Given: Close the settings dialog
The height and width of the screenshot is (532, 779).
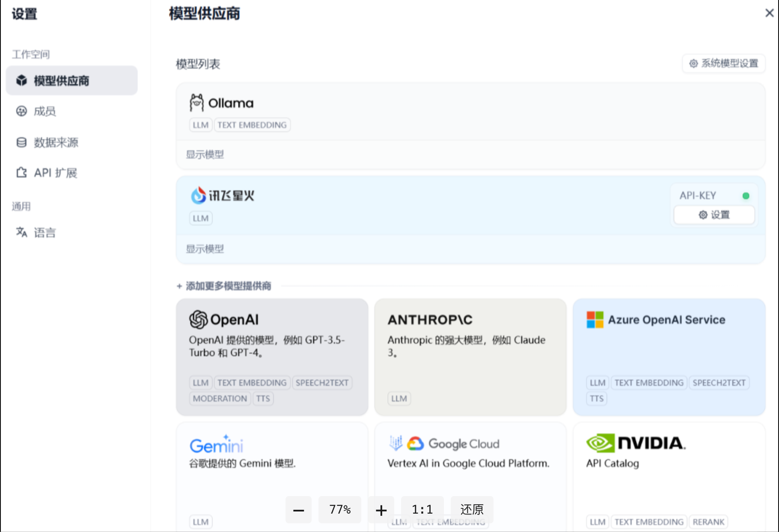Looking at the screenshot, I should pos(769,13).
